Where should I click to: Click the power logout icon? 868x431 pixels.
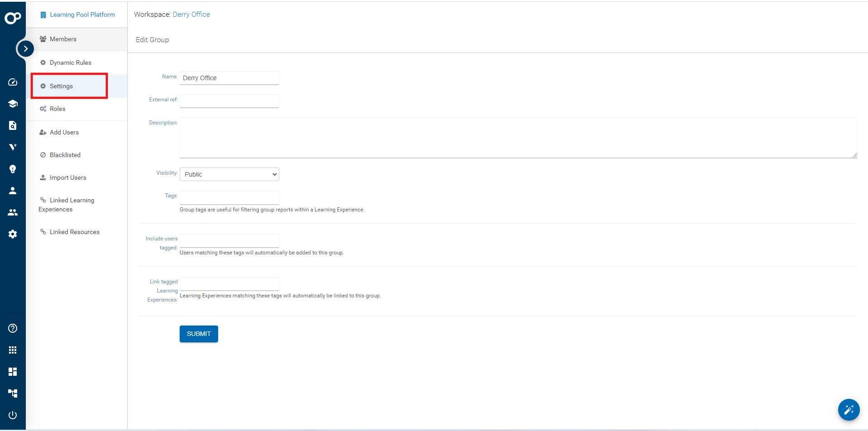pos(13,415)
